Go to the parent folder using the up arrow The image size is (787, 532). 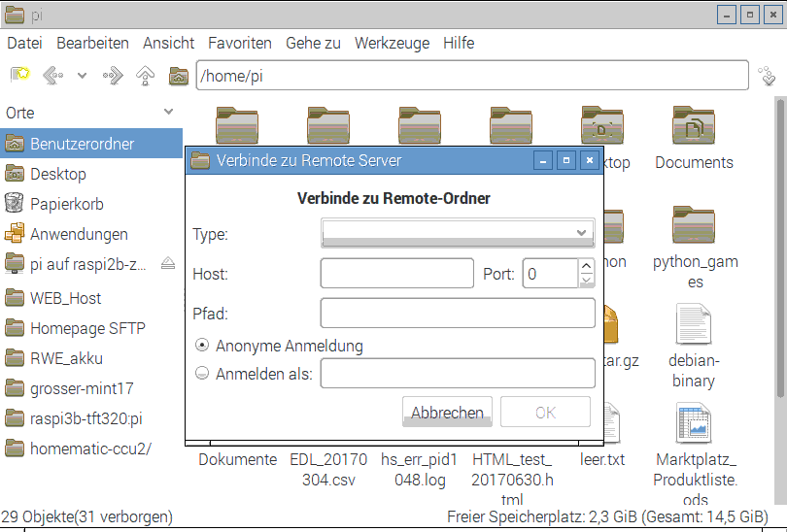click(x=146, y=76)
